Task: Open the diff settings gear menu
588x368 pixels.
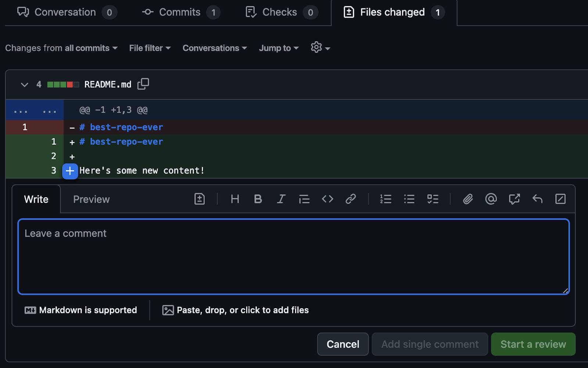Action: click(316, 48)
